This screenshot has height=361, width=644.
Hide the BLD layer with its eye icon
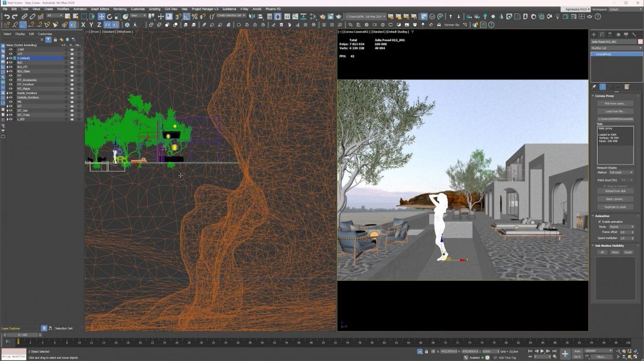point(11,63)
